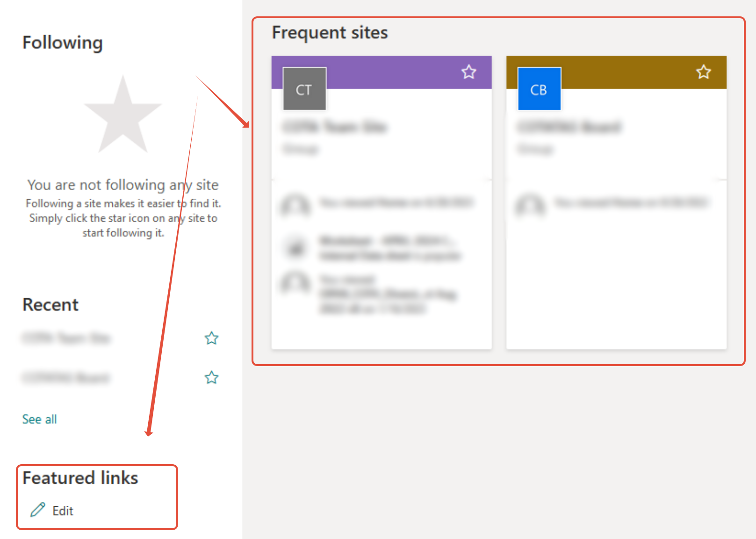The height and width of the screenshot is (539, 756).
Task: Click Edit under Featured links
Action: coord(63,511)
